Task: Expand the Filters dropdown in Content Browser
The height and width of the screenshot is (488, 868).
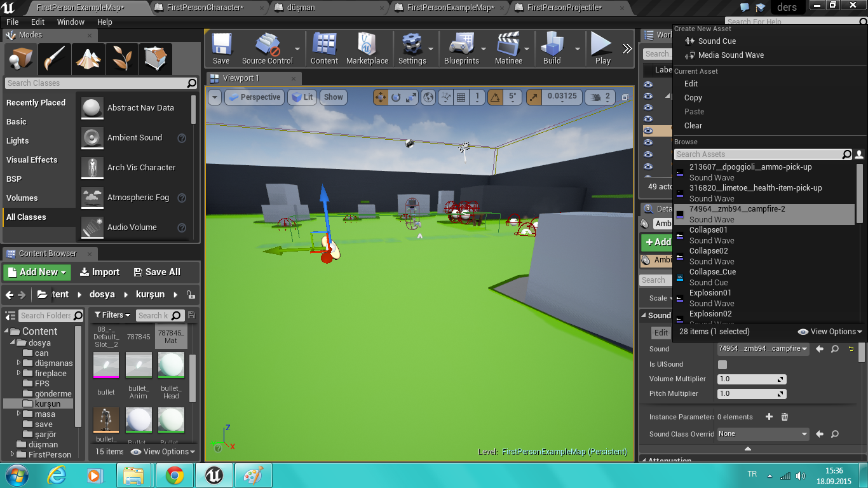Action: (112, 315)
